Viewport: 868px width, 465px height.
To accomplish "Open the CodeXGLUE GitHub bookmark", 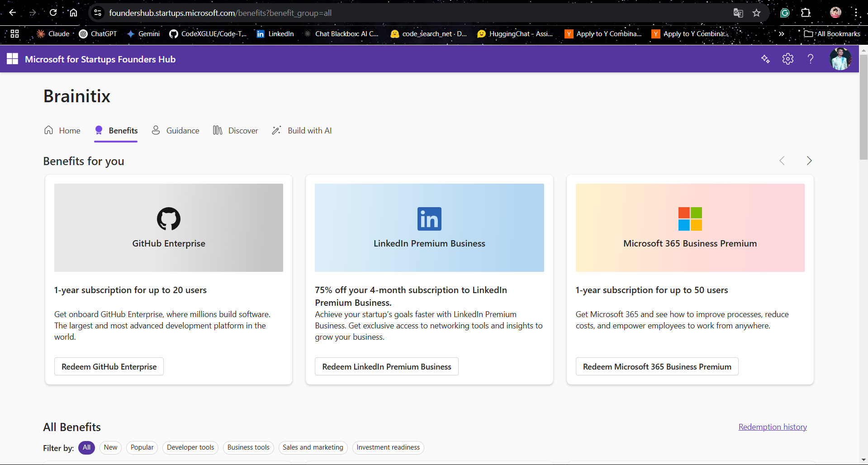I will [x=208, y=33].
